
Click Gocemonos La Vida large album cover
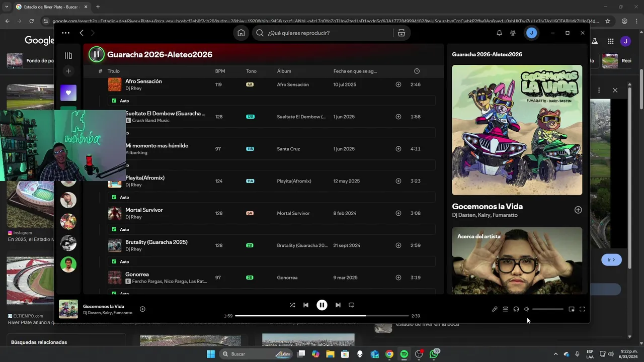(x=517, y=130)
